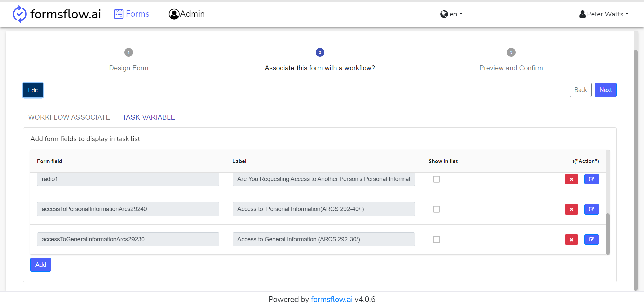Expand the en language dropdown
The image size is (644, 304).
coord(451,14)
